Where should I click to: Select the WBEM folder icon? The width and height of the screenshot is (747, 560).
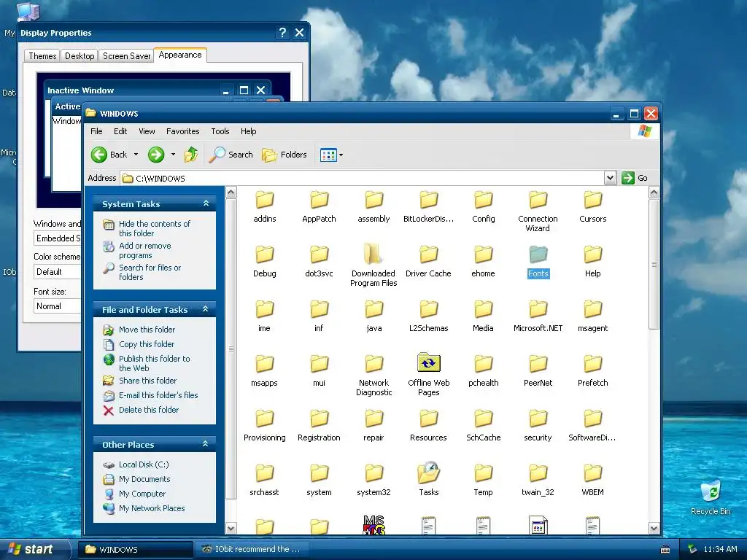coord(592,473)
